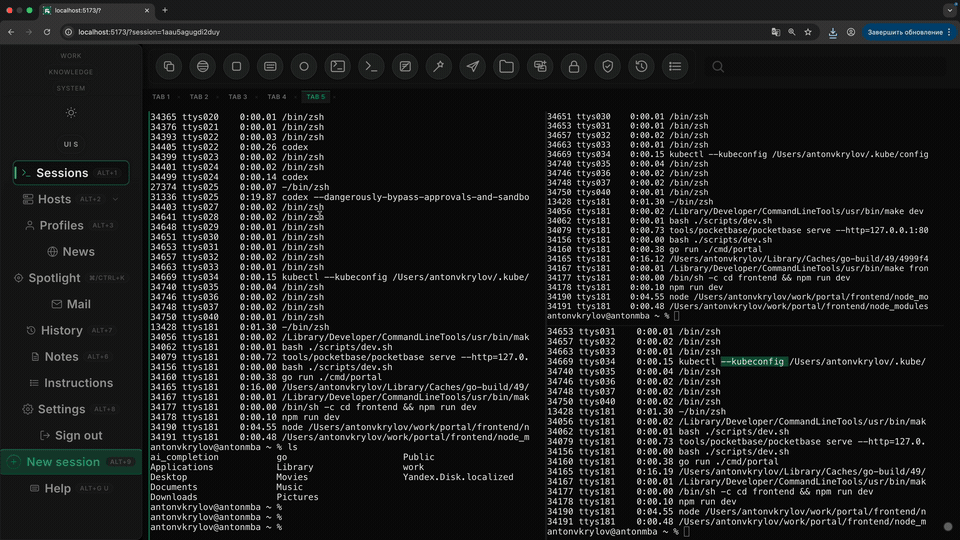The width and height of the screenshot is (960, 540).
Task: Click the browser translate icon
Action: [776, 32]
